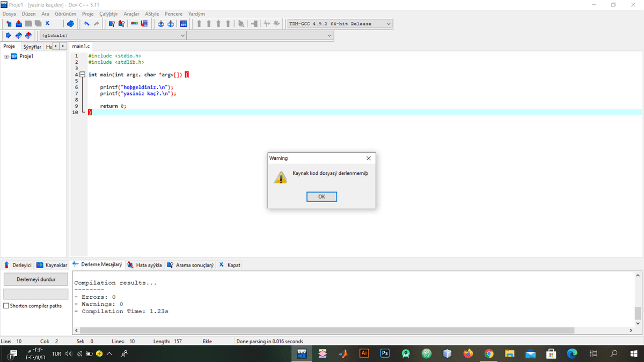Image resolution: width=644 pixels, height=362 pixels.
Task: Open Adobe Illustrator from the taskbar
Action: [364, 353]
